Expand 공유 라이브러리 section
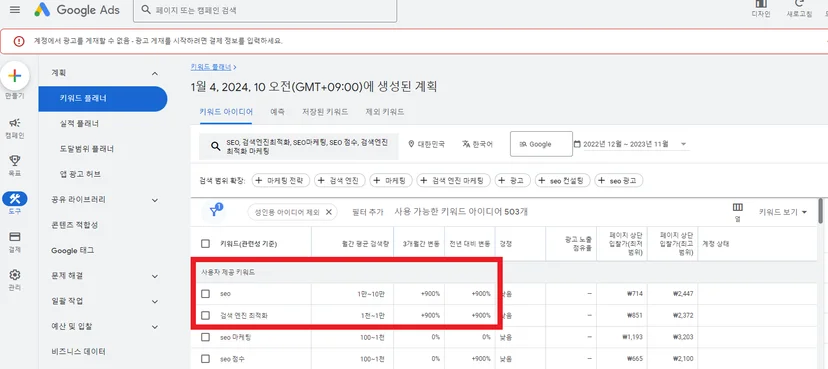Screen dimensions: 828x369 click(x=155, y=200)
